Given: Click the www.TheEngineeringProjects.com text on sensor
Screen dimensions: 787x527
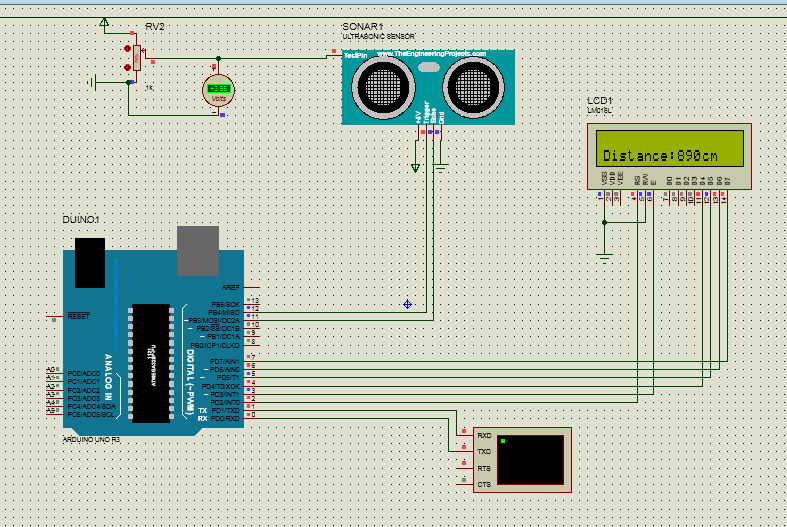Looking at the screenshot, I should pos(431,53).
